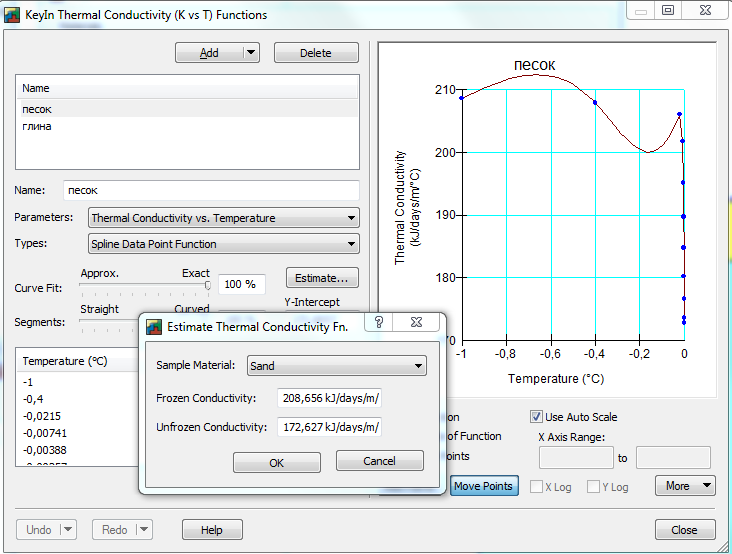The width and height of the screenshot is (732, 554).
Task: Click the Move Points button
Action: click(484, 486)
